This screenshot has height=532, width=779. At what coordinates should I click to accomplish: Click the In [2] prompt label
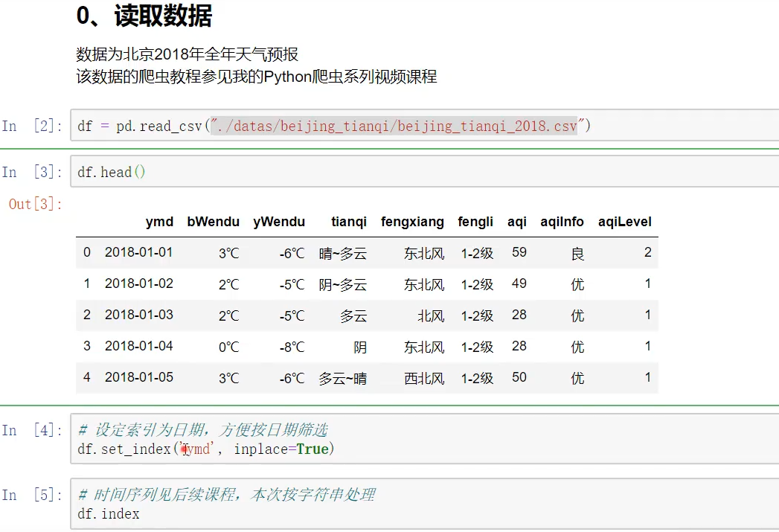pos(31,126)
